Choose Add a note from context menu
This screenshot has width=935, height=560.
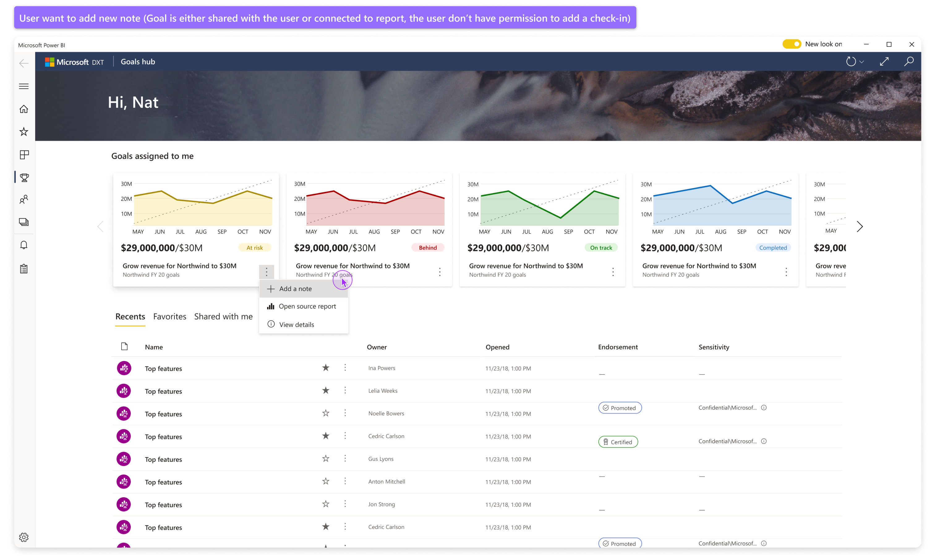pos(304,289)
